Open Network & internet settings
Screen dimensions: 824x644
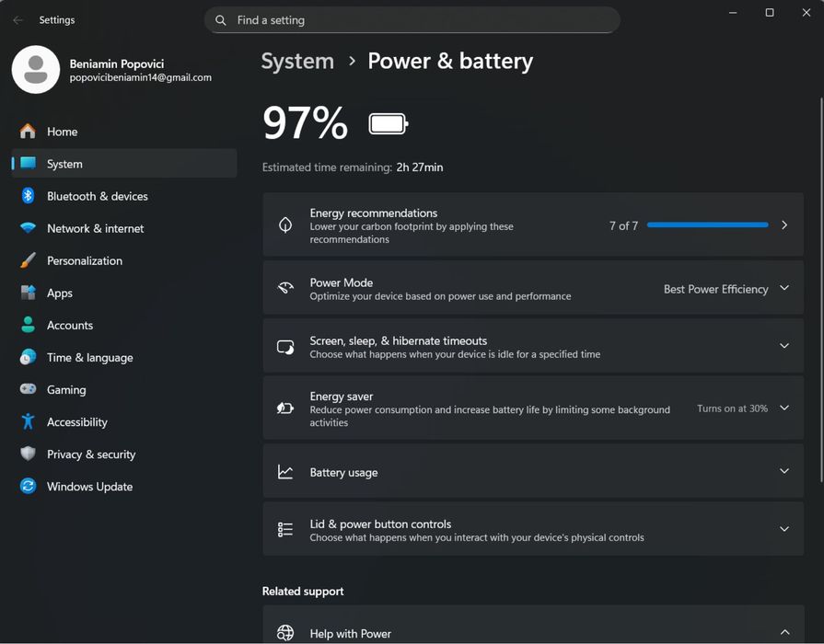124,228
